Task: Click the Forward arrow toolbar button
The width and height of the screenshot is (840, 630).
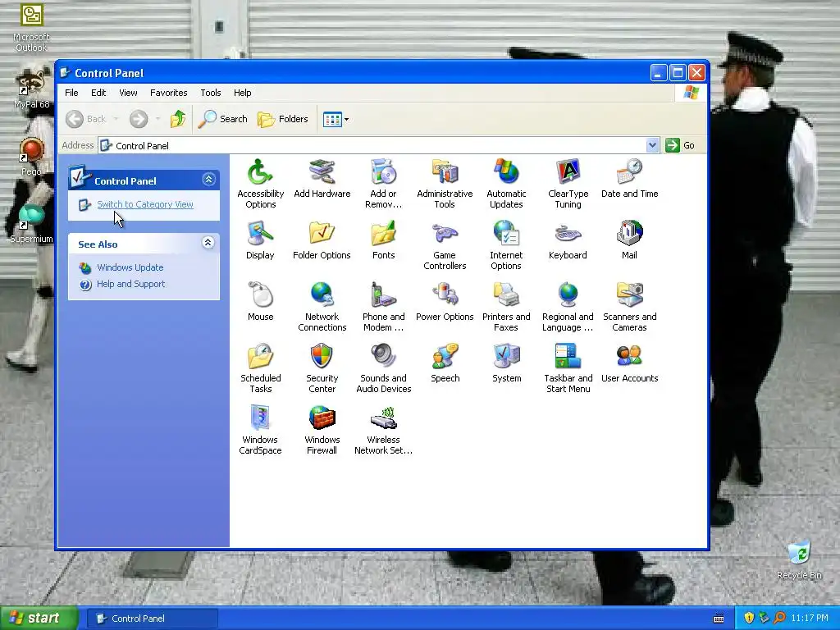Action: click(x=139, y=119)
